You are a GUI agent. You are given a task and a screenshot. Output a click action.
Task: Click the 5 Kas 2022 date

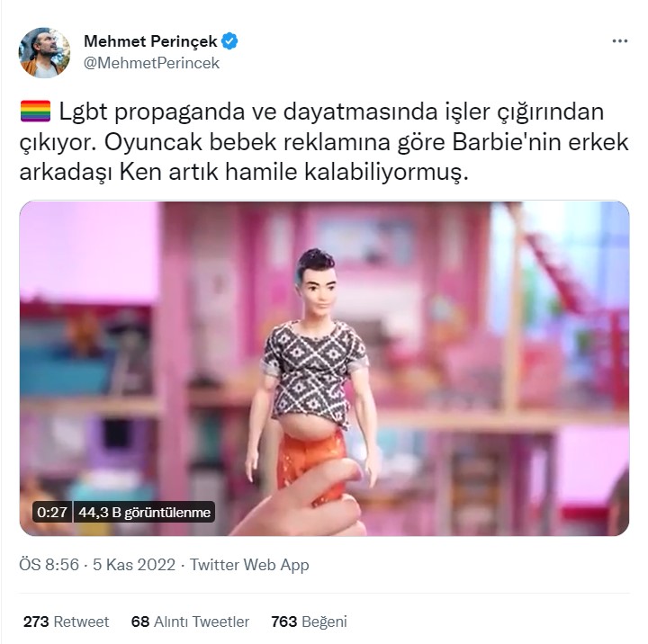coord(134,565)
